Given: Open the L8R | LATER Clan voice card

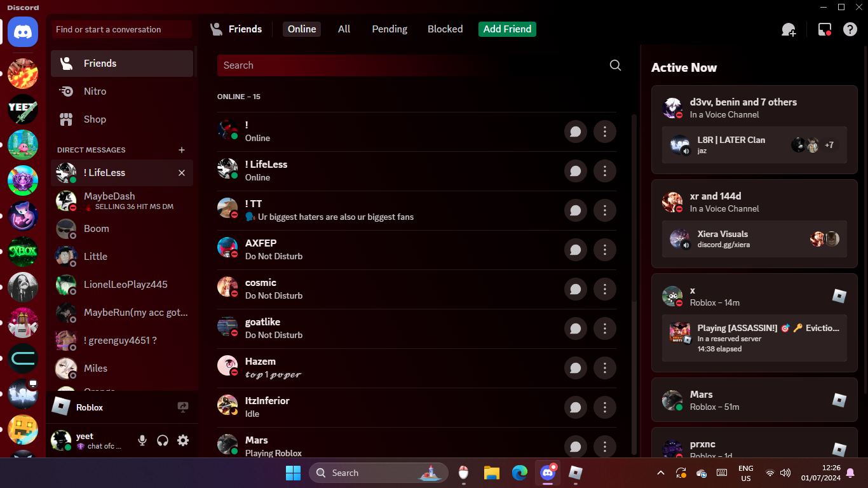Looking at the screenshot, I should tap(754, 145).
